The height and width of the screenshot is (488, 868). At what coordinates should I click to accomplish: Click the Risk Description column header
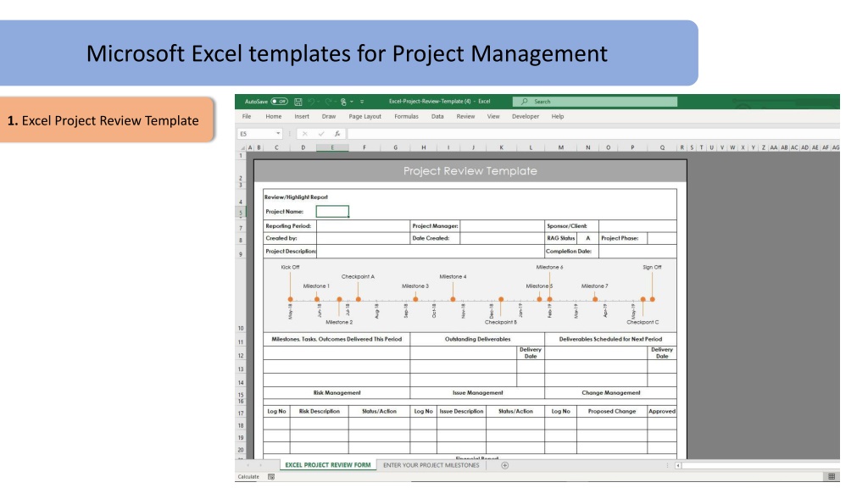click(x=320, y=412)
